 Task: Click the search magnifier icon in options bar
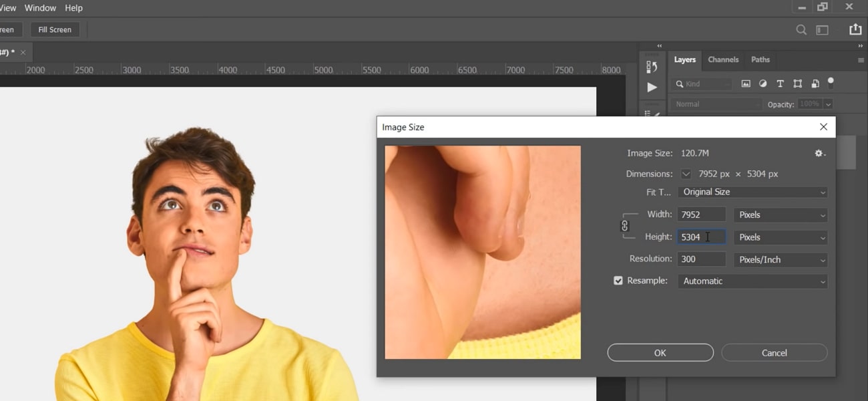point(801,30)
